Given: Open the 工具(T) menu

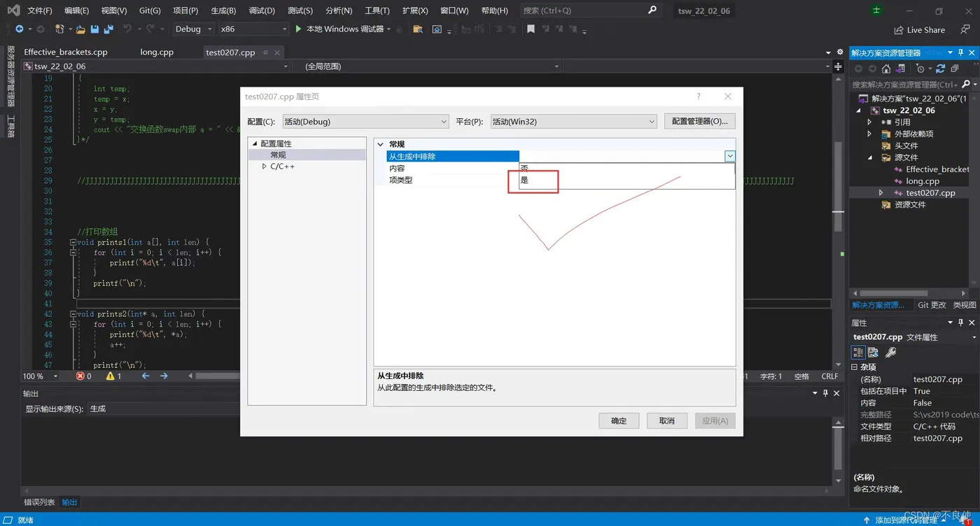Looking at the screenshot, I should pos(377,10).
